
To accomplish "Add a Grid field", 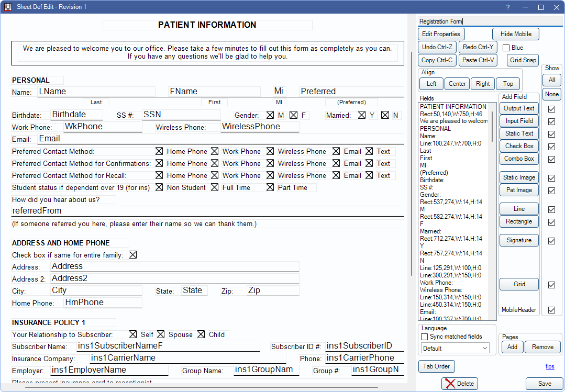I will tap(518, 284).
